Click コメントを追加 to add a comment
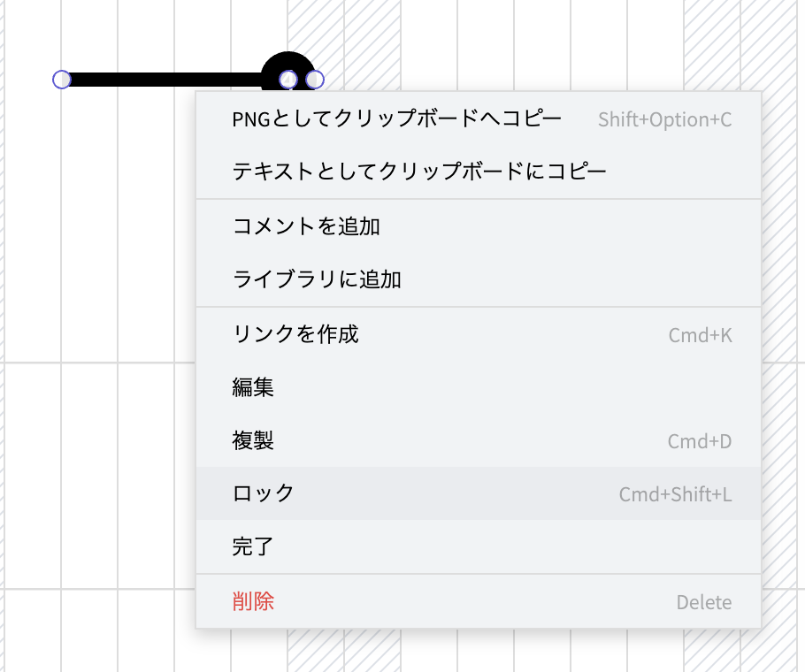The image size is (805, 672). coord(306,226)
